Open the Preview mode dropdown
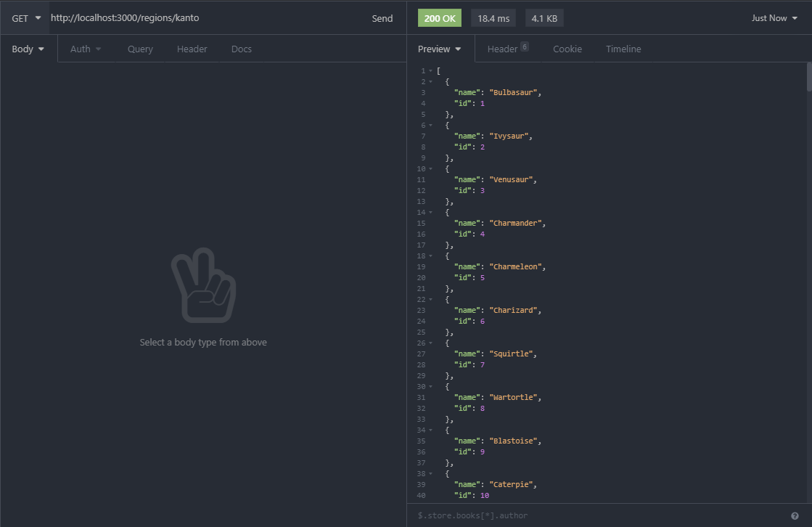 pyautogui.click(x=440, y=49)
